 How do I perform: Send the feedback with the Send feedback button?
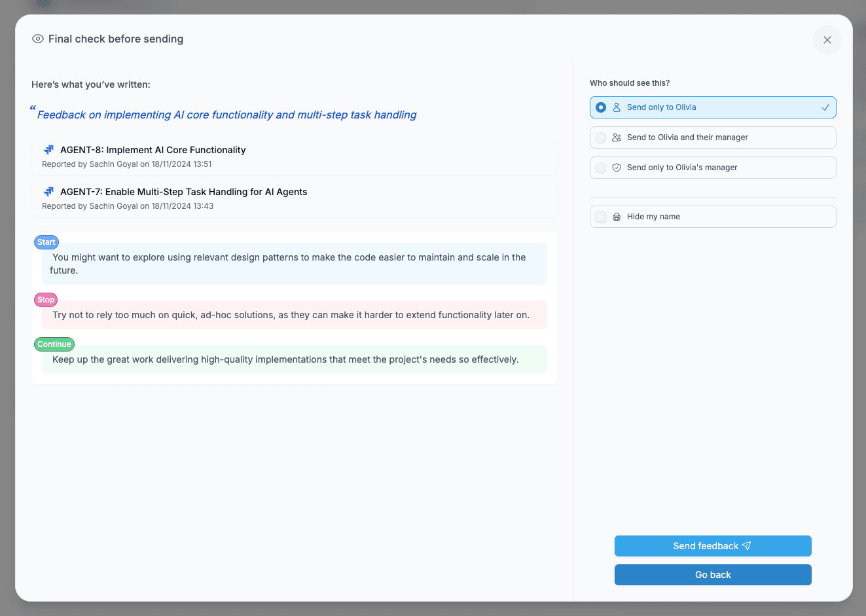pyautogui.click(x=713, y=546)
